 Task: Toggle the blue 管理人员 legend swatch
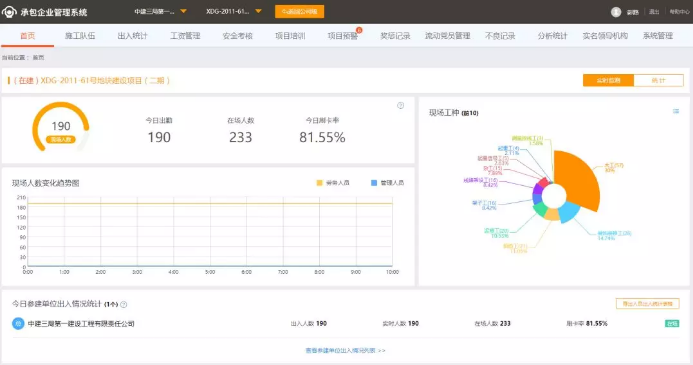(x=374, y=183)
